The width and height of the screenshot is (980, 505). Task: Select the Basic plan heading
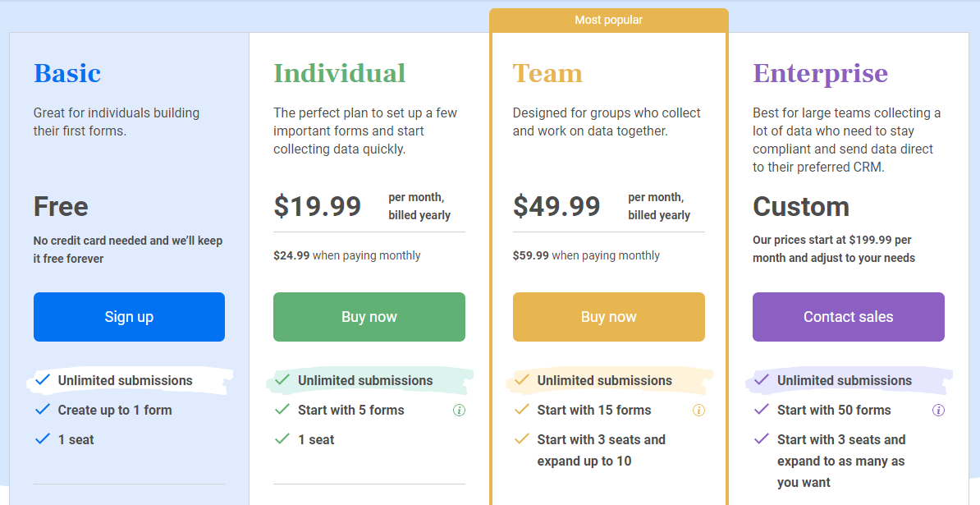[x=67, y=73]
